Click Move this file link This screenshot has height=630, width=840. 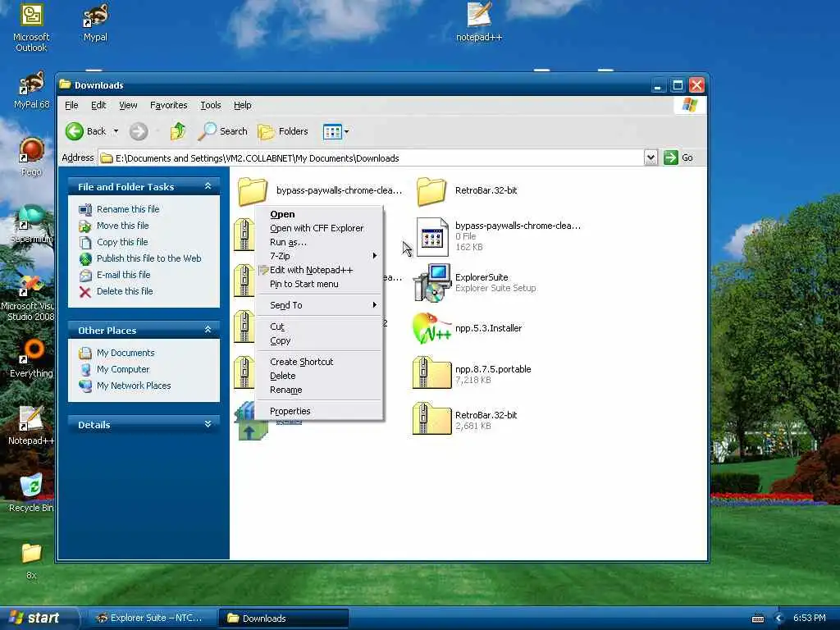tap(123, 226)
